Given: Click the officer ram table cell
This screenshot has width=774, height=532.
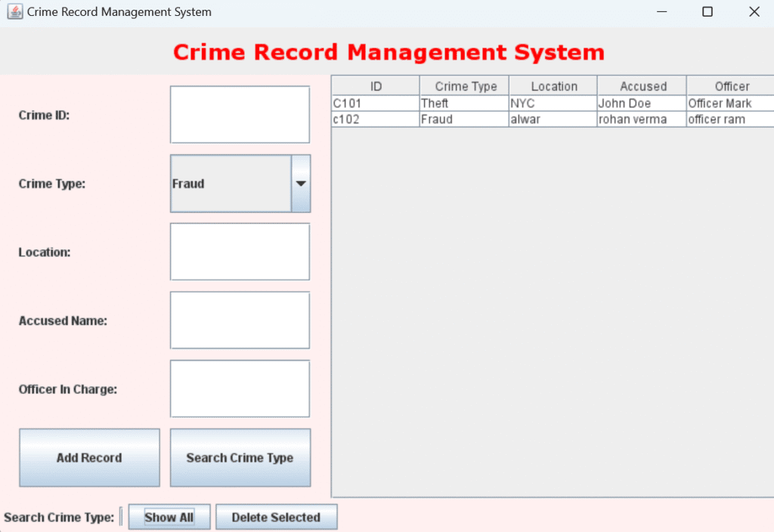Looking at the screenshot, I should [x=729, y=119].
